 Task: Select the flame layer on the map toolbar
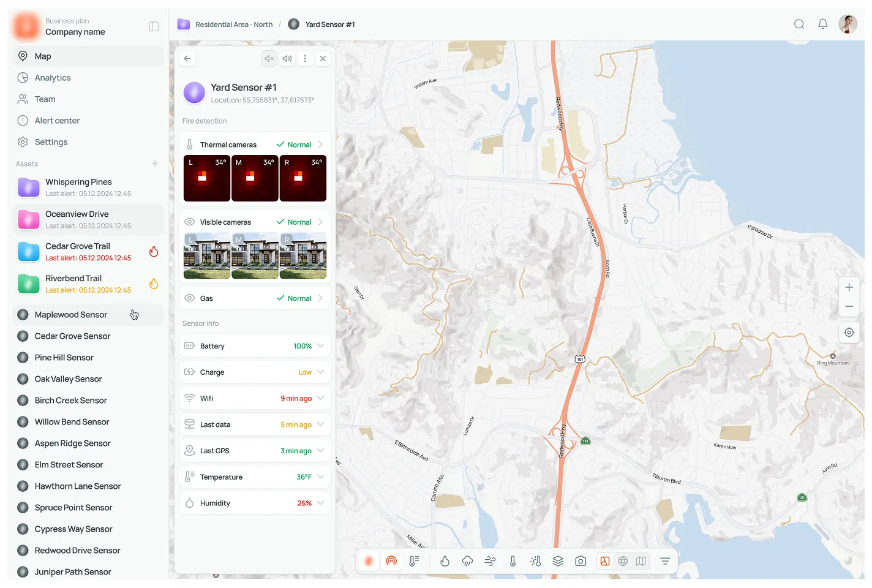click(445, 560)
